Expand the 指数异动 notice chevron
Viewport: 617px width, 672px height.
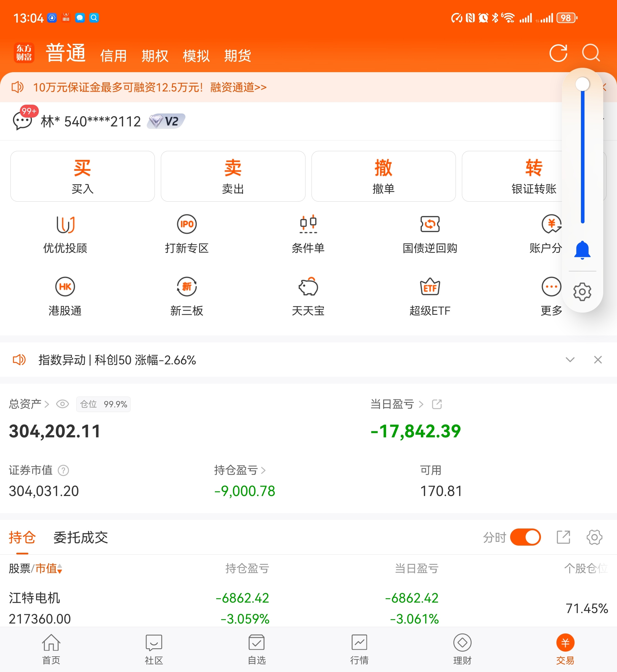click(x=570, y=359)
